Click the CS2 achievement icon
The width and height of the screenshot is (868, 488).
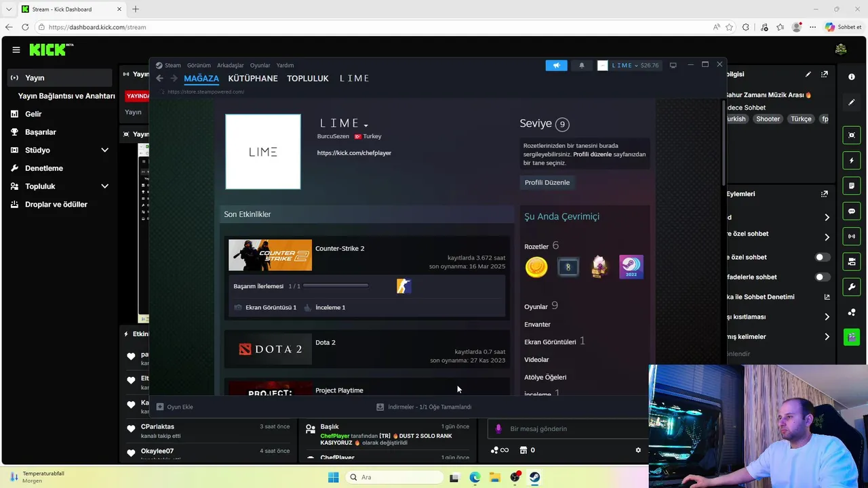404,286
